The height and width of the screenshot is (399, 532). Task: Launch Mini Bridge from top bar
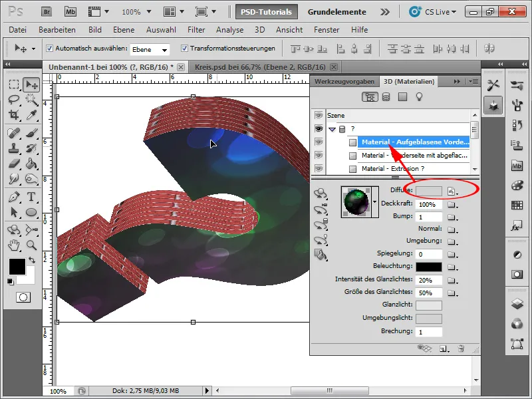coord(70,12)
